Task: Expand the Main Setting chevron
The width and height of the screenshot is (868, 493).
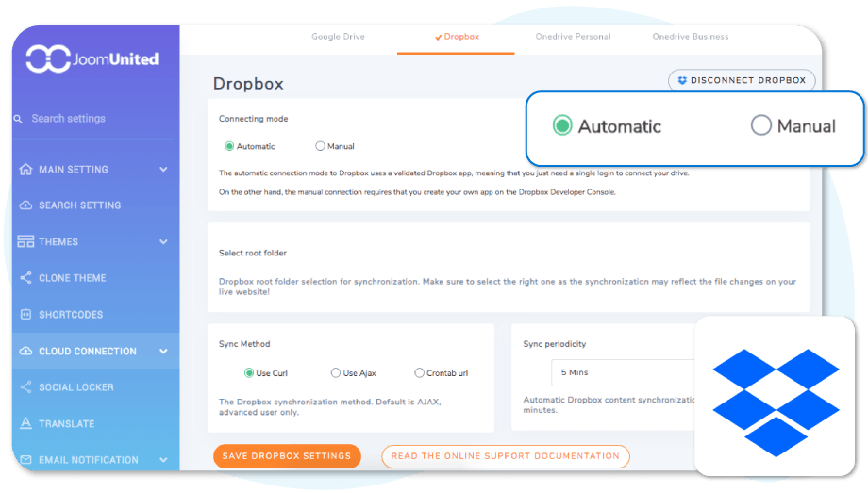Action: tap(163, 170)
